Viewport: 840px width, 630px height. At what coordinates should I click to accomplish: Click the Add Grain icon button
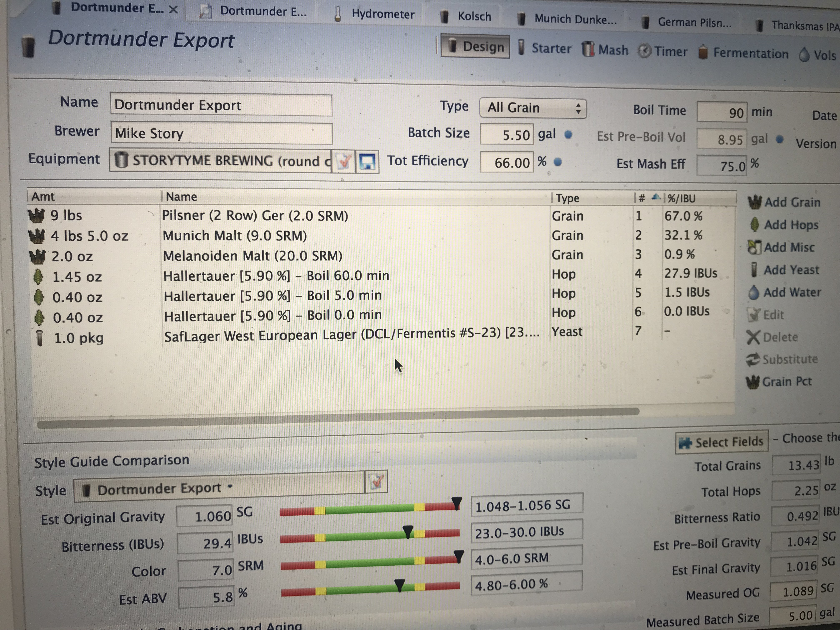[784, 202]
